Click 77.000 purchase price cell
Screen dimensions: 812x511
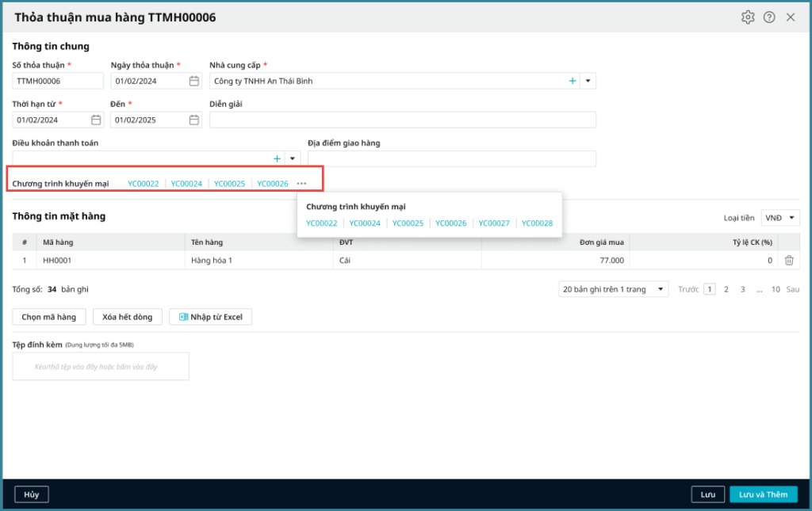click(555, 260)
